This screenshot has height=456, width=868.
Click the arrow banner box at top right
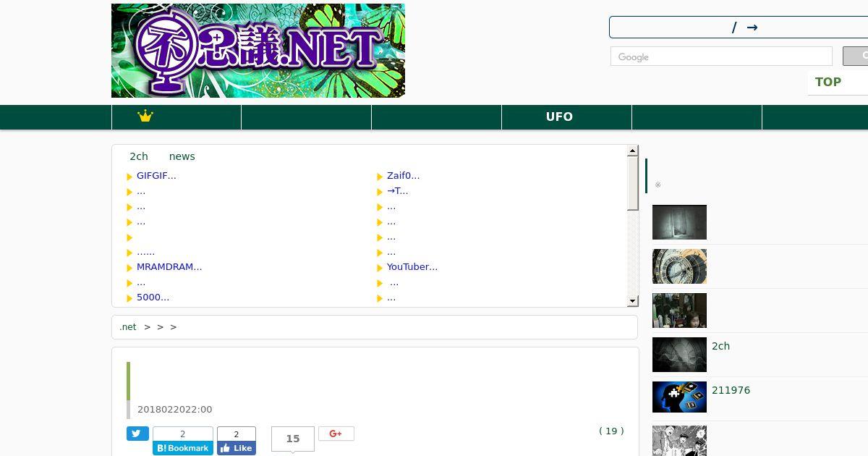(739, 28)
